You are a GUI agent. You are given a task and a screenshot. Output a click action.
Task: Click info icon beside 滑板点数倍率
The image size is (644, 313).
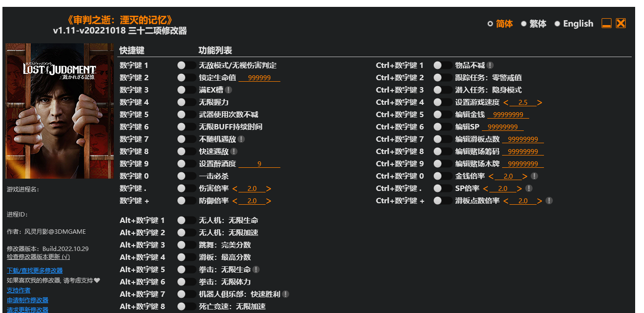pyautogui.click(x=549, y=201)
